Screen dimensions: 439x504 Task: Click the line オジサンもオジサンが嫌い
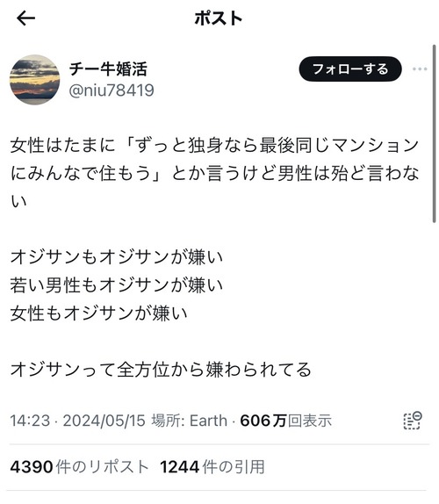[x=117, y=257]
